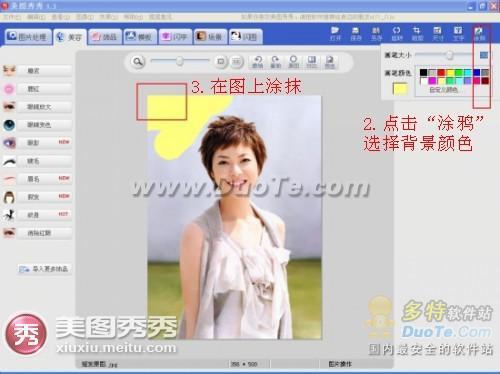This screenshot has width=500, height=374.
Task: Click the 另存 (save as) toolbar icon
Action: point(376,34)
